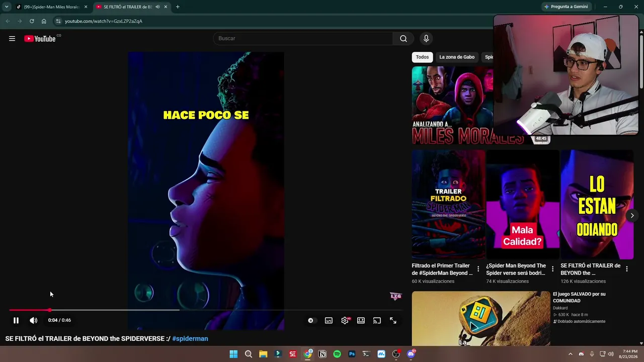Screen dimensions: 644x362
Task: Open the Mala Calidad? short thumbnail
Action: (522, 204)
